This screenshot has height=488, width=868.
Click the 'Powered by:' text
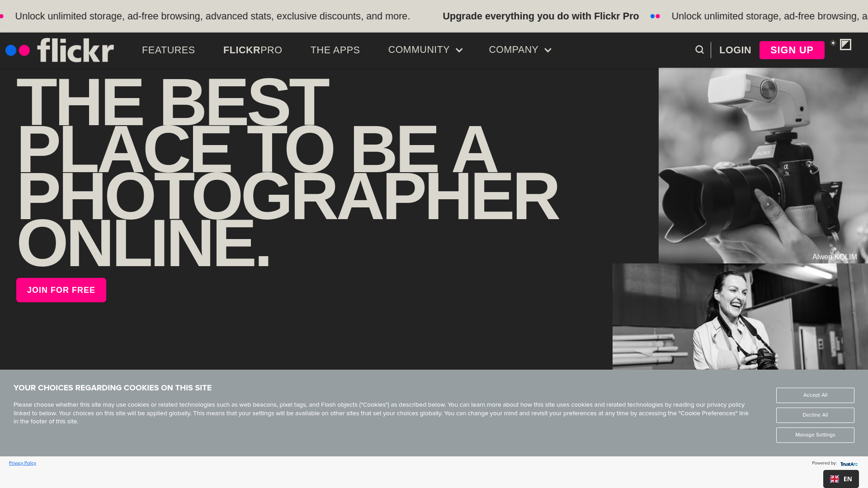(x=824, y=463)
